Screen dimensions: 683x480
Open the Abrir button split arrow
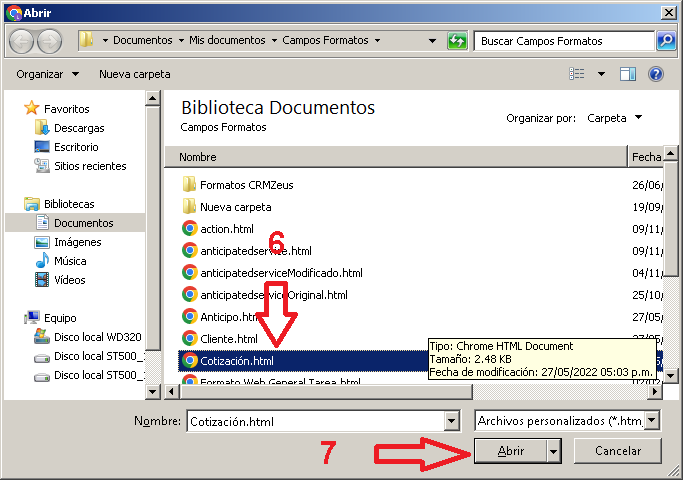point(554,451)
